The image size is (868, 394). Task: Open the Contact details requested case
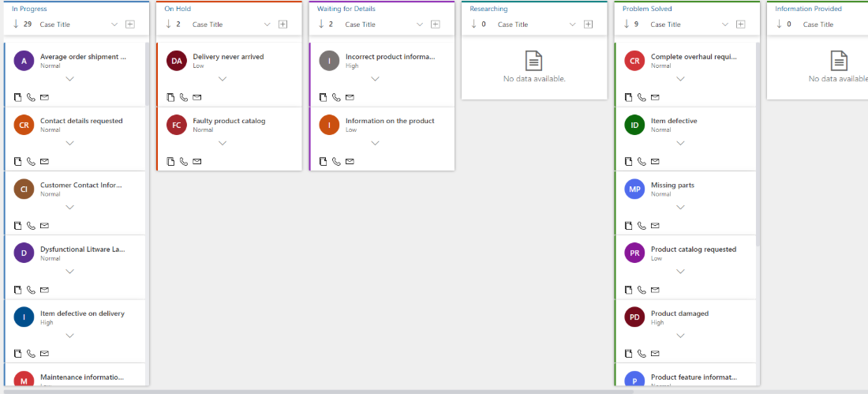click(81, 121)
